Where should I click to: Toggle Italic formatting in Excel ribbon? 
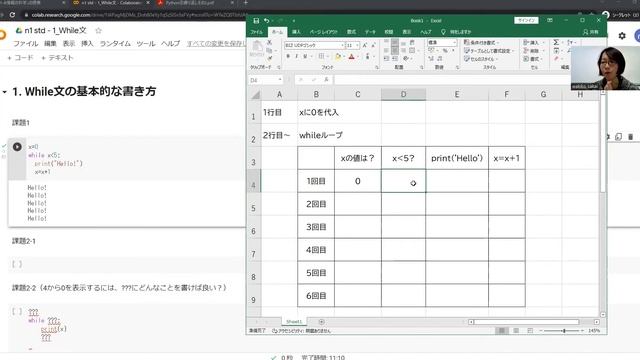tap(296, 56)
